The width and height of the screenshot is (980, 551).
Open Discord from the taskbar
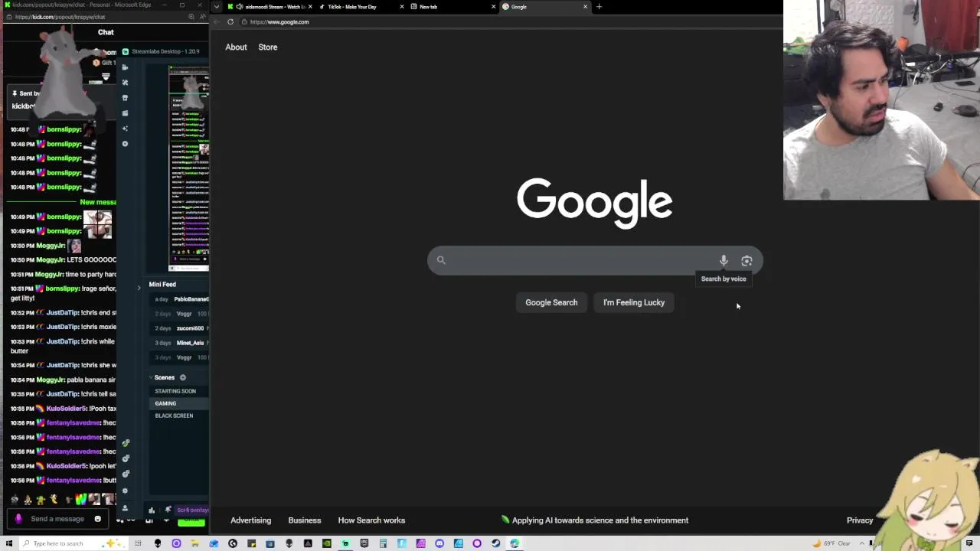[x=439, y=543]
